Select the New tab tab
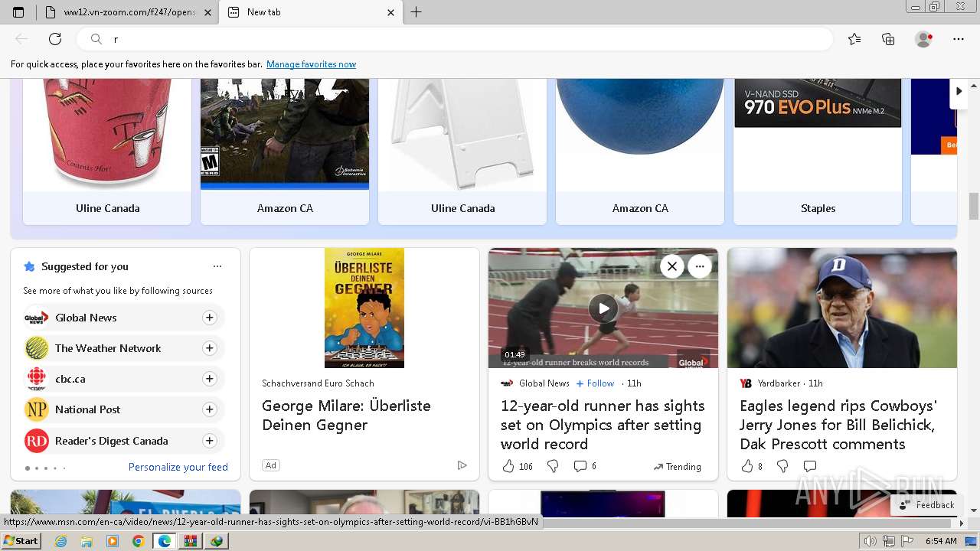Screen dimensions: 980x551 (x=310, y=12)
